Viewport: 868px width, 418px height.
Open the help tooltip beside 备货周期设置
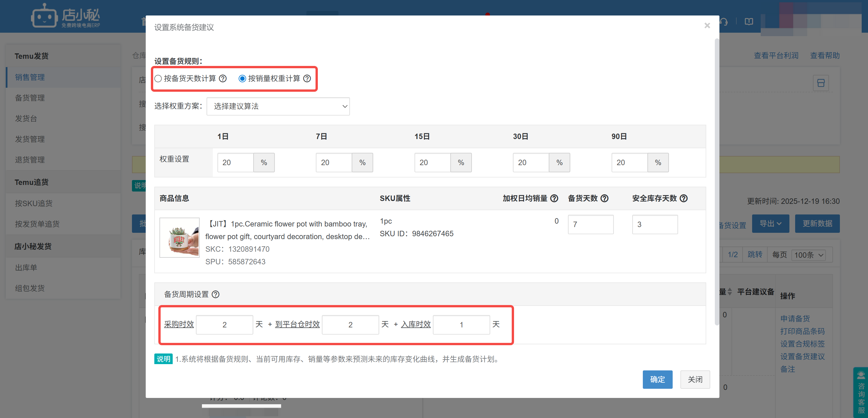(x=216, y=294)
